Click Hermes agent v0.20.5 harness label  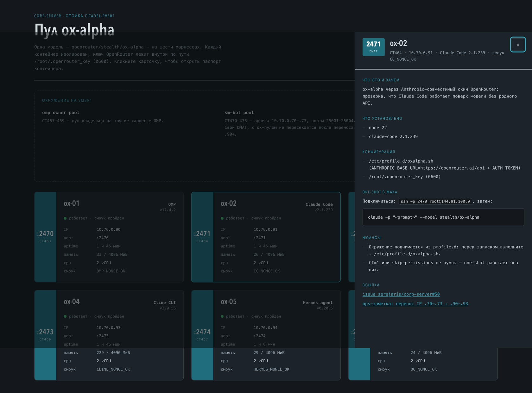(318, 305)
